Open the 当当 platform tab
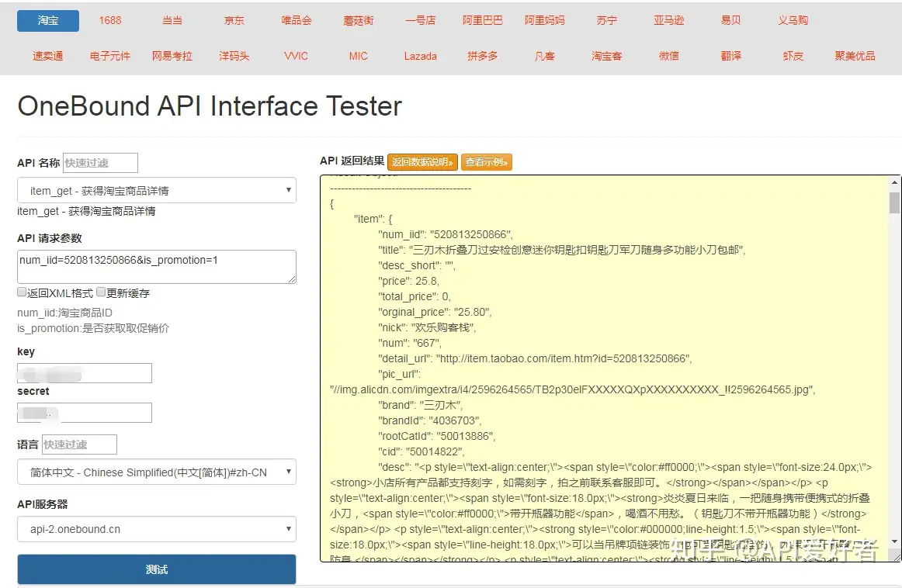902x588 pixels. [x=172, y=21]
